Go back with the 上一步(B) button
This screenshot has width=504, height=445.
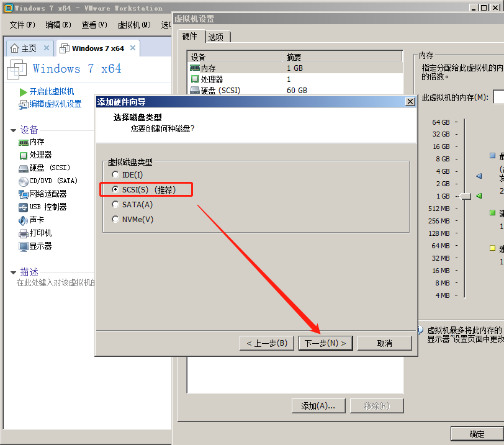(x=267, y=343)
